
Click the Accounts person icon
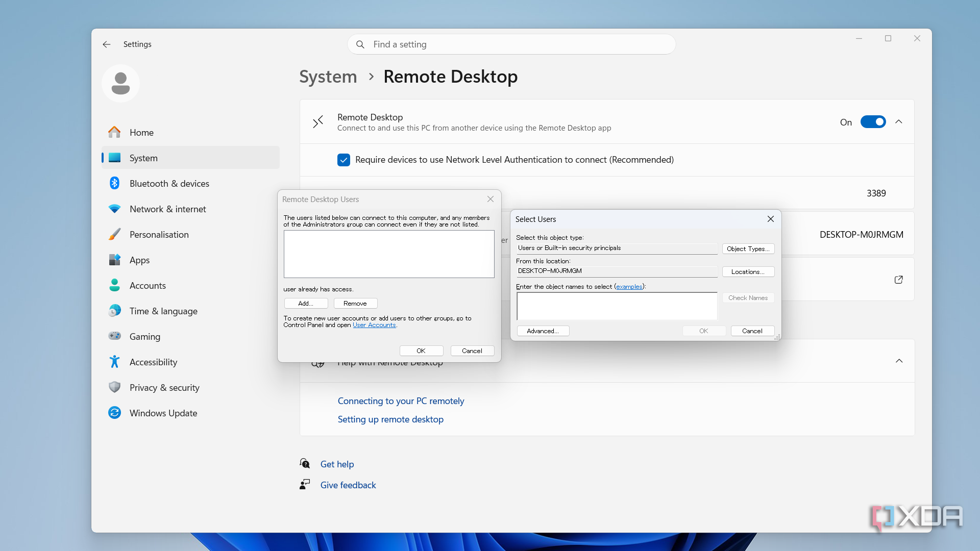click(x=114, y=285)
